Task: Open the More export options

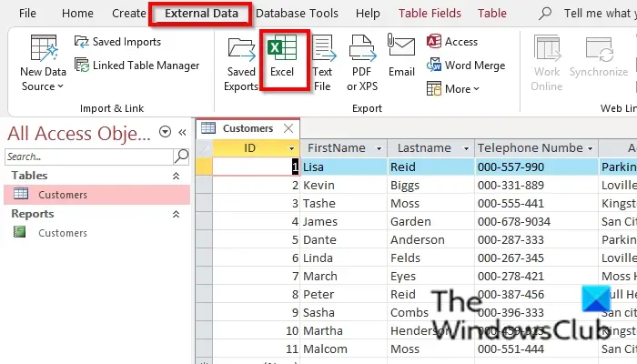Action: 453,89
